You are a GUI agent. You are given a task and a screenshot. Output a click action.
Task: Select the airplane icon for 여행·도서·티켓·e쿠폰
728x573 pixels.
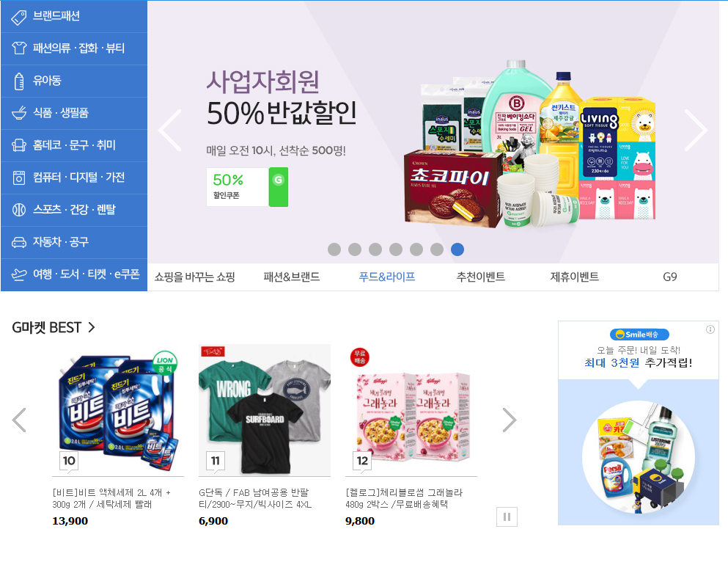tap(19, 275)
